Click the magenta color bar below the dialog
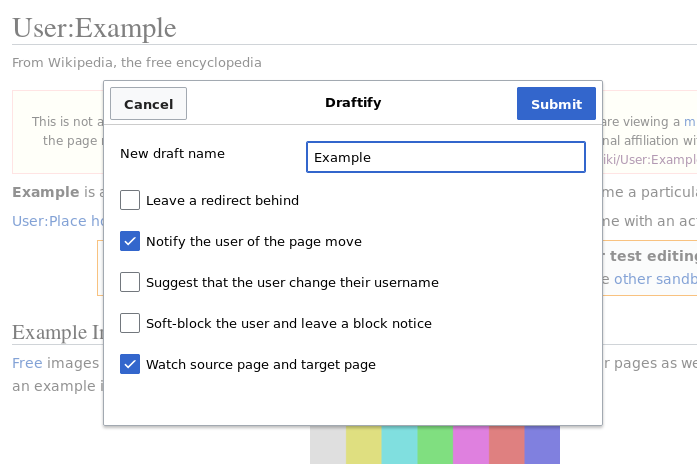The height and width of the screenshot is (464, 697). tap(471, 444)
